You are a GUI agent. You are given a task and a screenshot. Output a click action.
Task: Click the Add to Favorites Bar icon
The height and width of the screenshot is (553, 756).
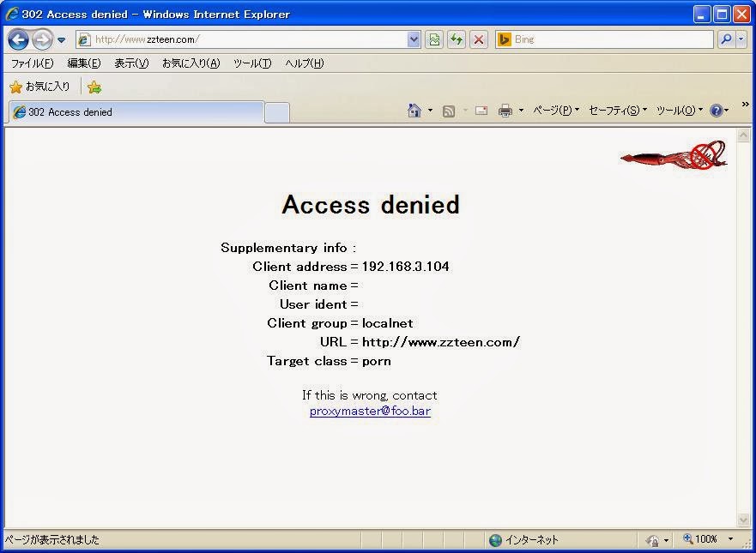point(94,87)
